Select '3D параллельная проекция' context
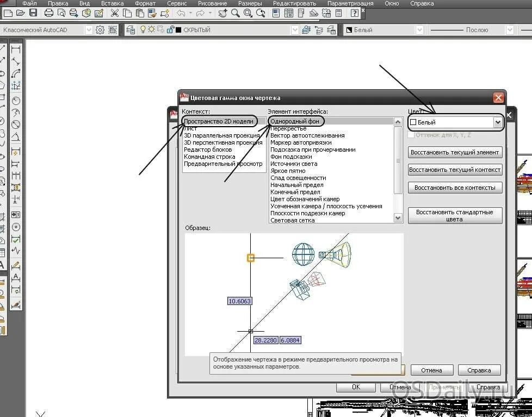 point(221,135)
